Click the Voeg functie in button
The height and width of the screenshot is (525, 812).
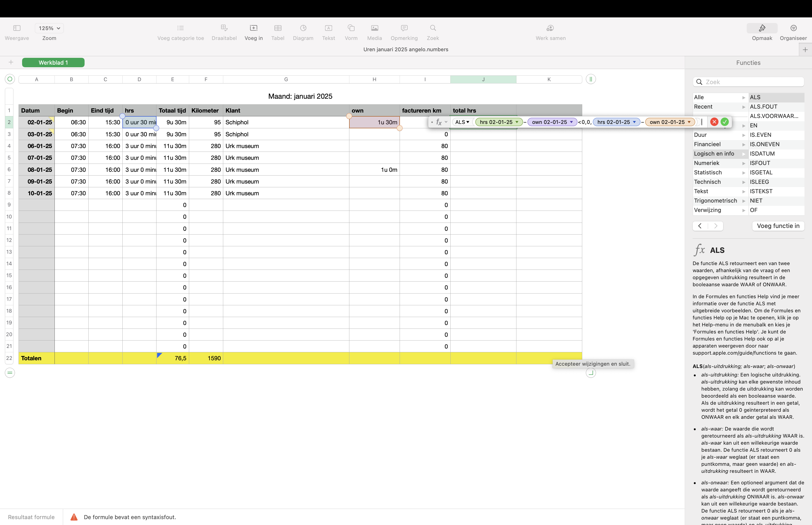[x=778, y=226]
